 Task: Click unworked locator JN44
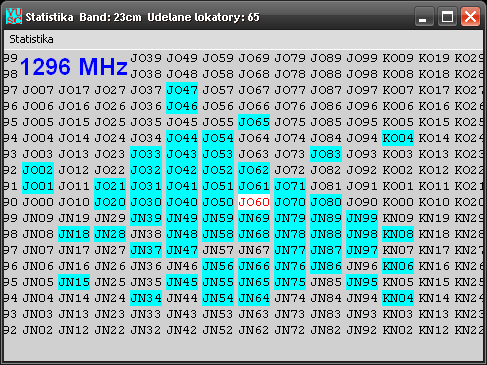pyautogui.click(x=182, y=298)
